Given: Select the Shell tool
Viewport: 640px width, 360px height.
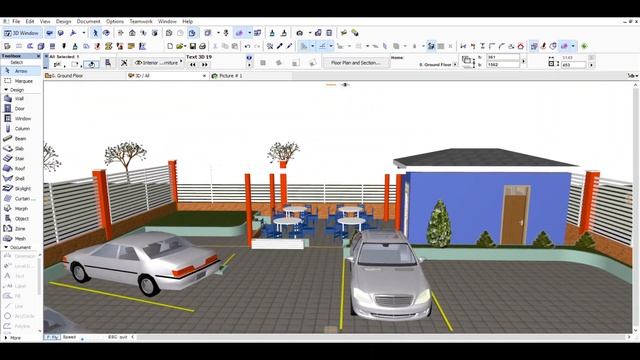Looking at the screenshot, I should (x=20, y=178).
